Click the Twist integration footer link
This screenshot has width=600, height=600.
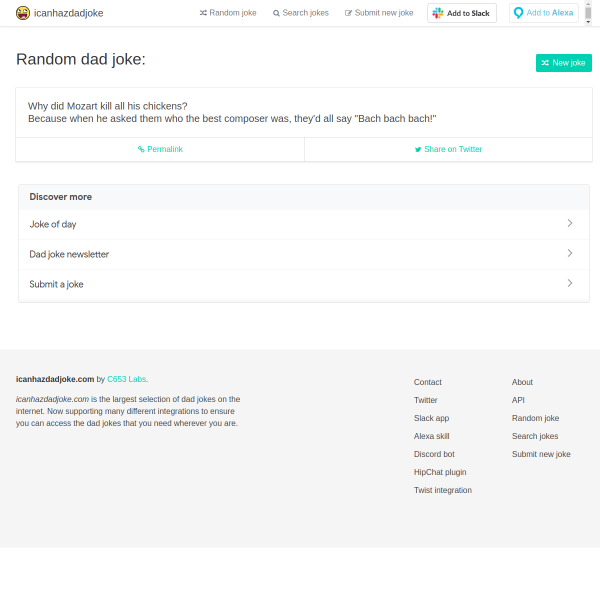[x=443, y=490]
